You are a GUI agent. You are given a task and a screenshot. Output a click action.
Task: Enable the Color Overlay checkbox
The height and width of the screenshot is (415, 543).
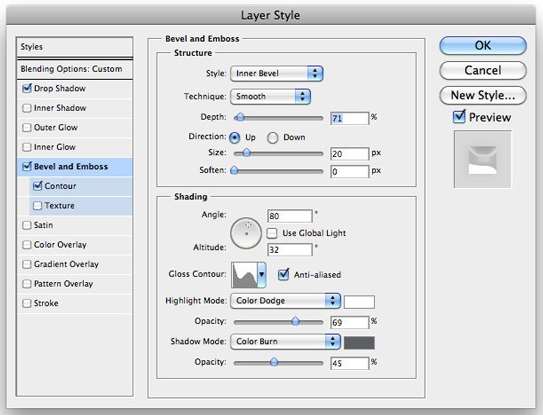tap(27, 245)
